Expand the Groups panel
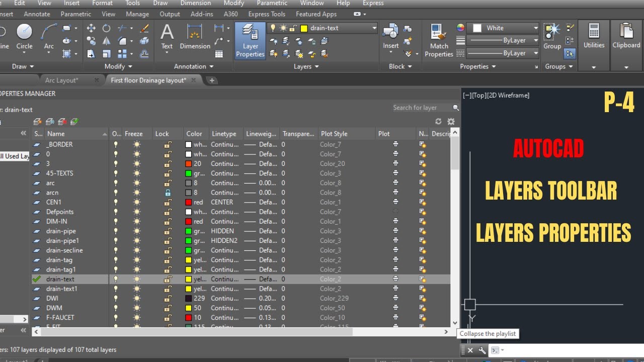Image resolution: width=644 pixels, height=362 pixels. [x=559, y=66]
